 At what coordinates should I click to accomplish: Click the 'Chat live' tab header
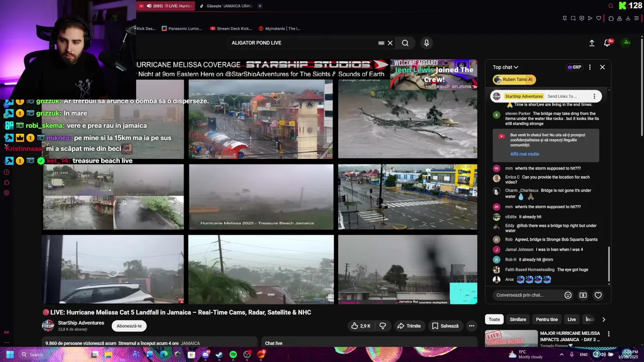(x=274, y=343)
